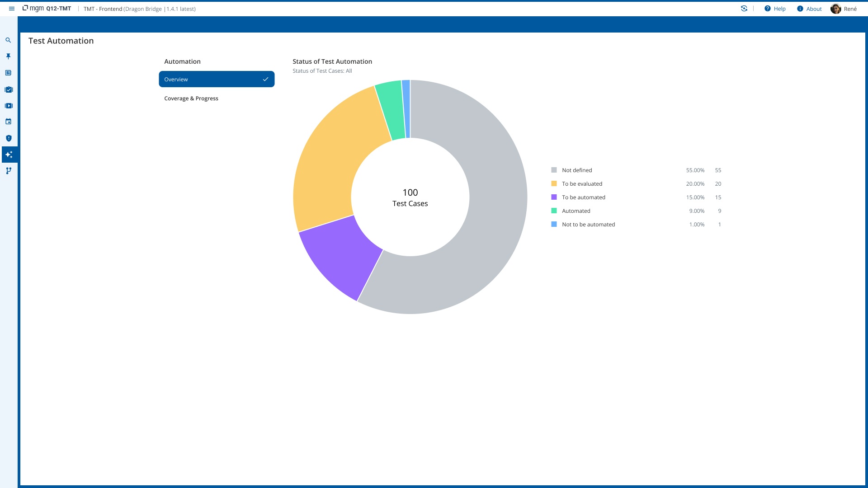
Task: Open the Help link
Action: [775, 9]
